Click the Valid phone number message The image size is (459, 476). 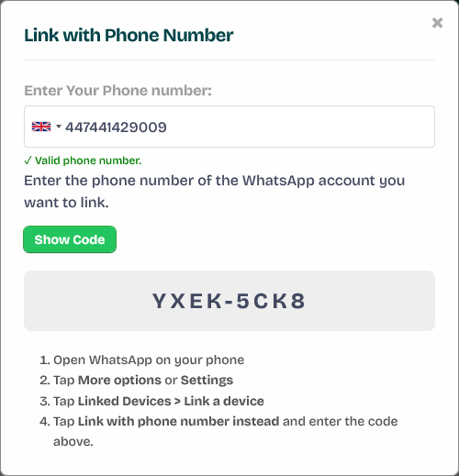click(x=83, y=161)
